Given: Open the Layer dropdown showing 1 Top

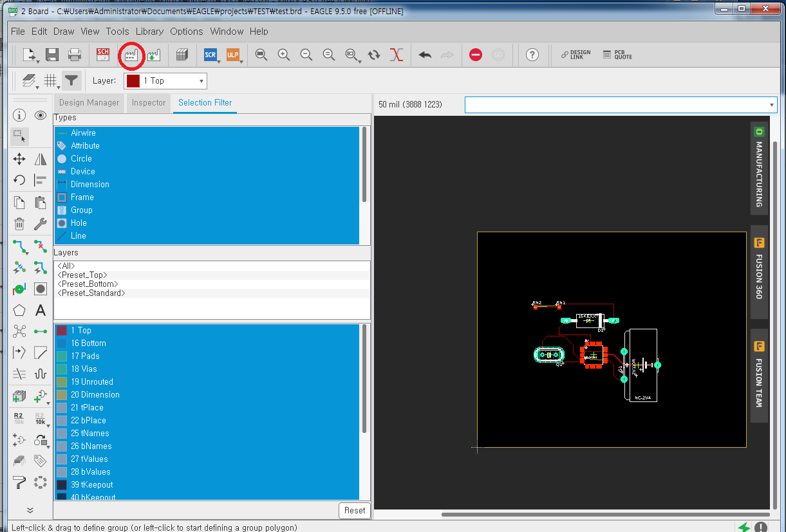Looking at the screenshot, I should [x=165, y=80].
